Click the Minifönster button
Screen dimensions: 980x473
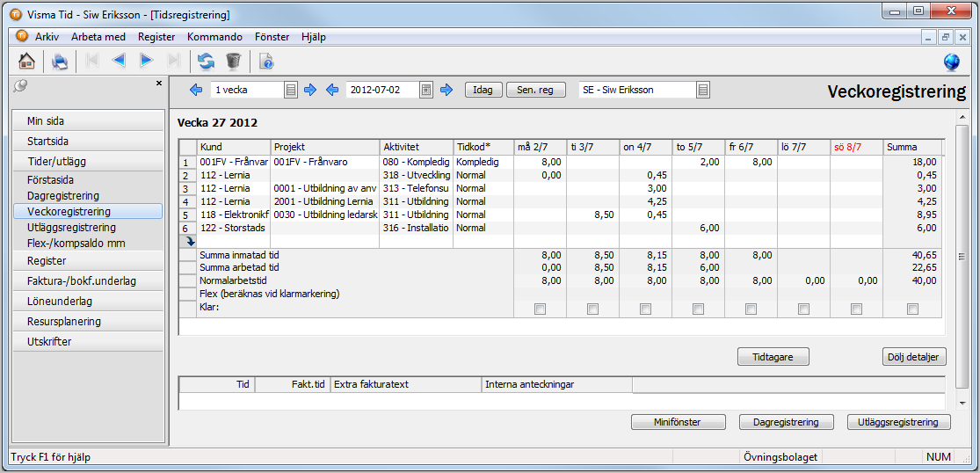click(679, 422)
